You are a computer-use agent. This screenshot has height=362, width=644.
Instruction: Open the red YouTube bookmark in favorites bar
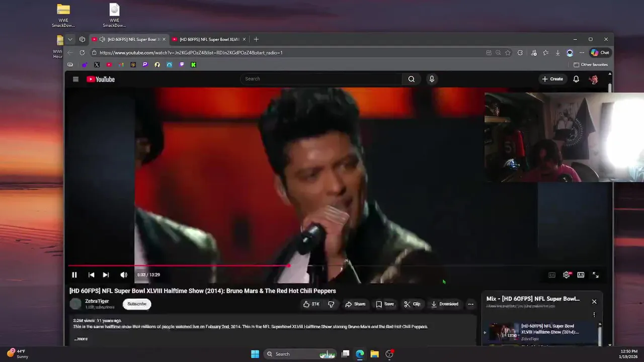(x=109, y=65)
